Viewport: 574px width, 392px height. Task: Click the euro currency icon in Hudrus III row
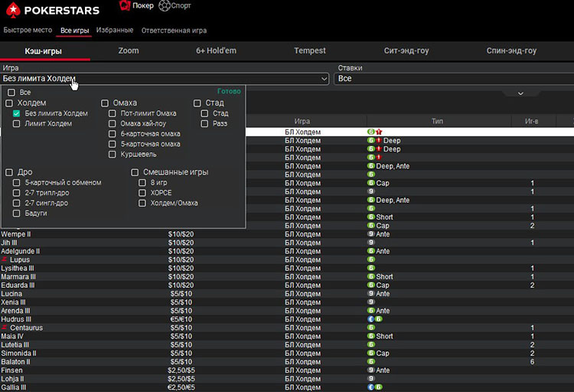coord(370,319)
